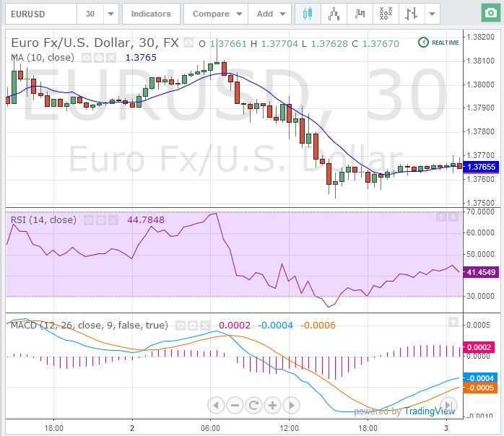Open MACD indicator settings gear
Image resolution: width=504 pixels, height=436 pixels.
193,326
